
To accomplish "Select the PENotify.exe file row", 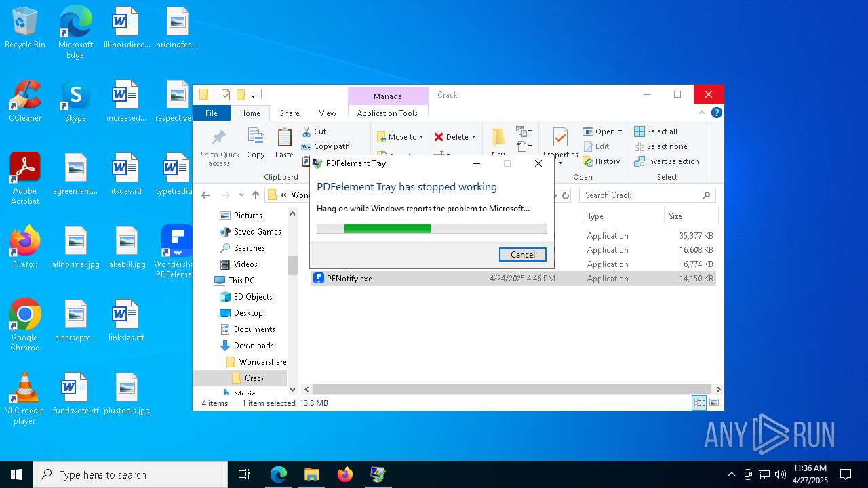I will (513, 279).
